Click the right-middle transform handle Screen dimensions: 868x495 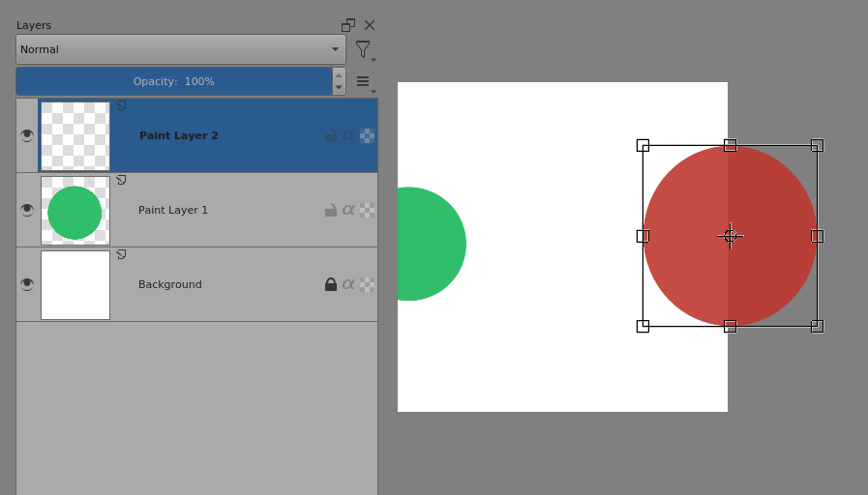(817, 236)
